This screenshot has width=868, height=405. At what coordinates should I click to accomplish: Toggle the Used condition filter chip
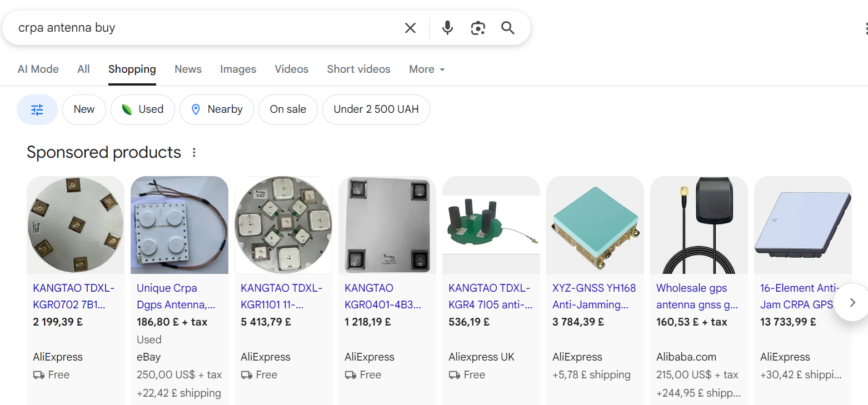(x=143, y=109)
